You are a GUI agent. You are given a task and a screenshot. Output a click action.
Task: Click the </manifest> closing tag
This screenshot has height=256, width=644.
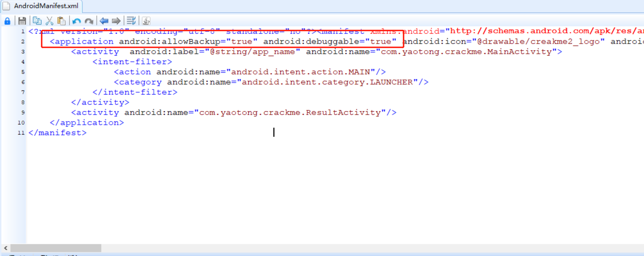(x=57, y=133)
